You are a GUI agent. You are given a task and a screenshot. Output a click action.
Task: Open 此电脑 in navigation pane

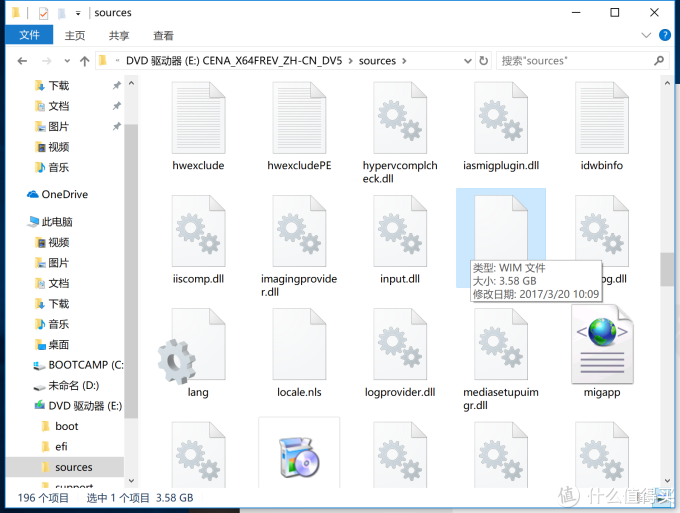tap(50, 222)
